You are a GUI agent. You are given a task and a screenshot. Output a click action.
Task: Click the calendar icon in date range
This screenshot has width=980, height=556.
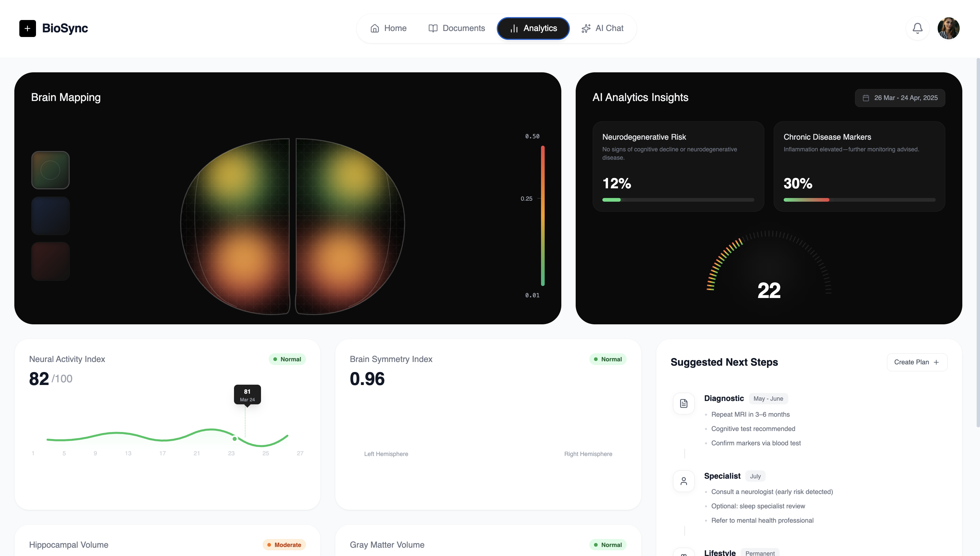(x=866, y=98)
